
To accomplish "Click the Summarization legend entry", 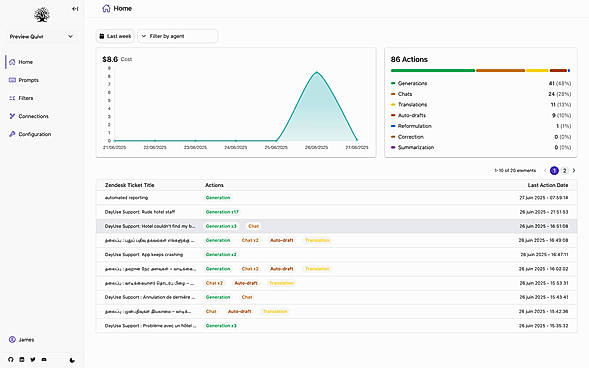I will (x=412, y=147).
